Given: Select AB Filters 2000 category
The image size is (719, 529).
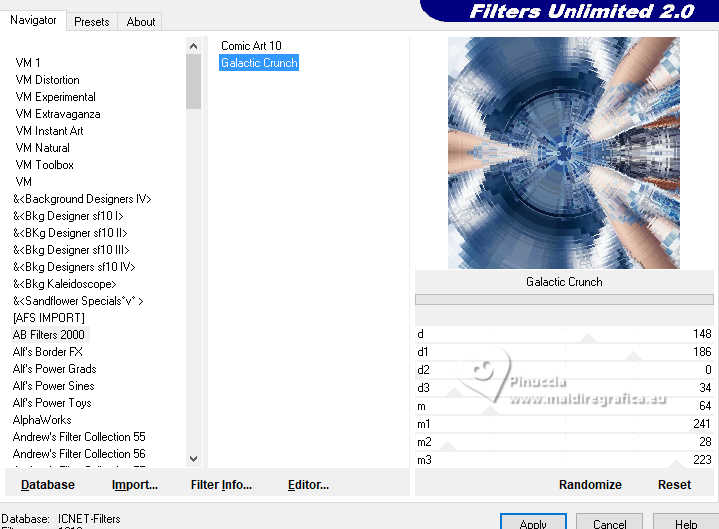Looking at the screenshot, I should point(49,335).
